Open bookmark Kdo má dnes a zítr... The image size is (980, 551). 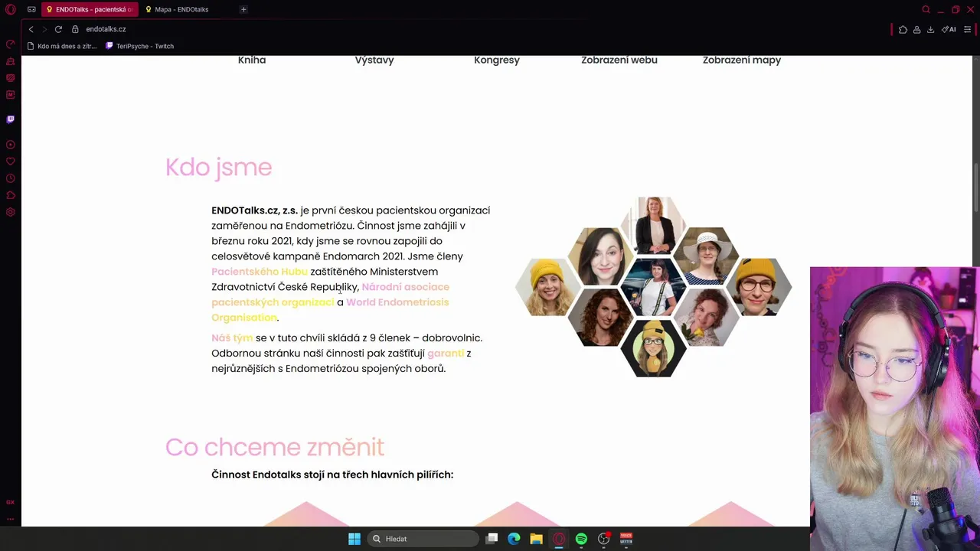(x=61, y=46)
